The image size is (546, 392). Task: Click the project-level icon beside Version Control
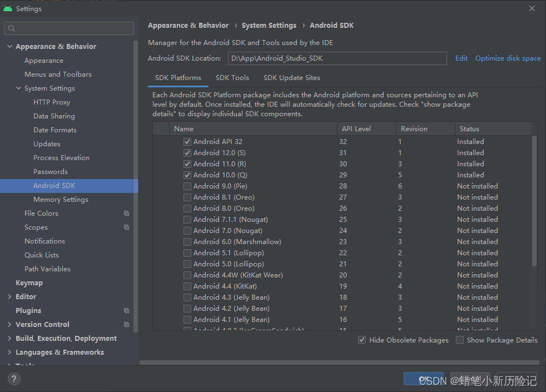pos(126,325)
